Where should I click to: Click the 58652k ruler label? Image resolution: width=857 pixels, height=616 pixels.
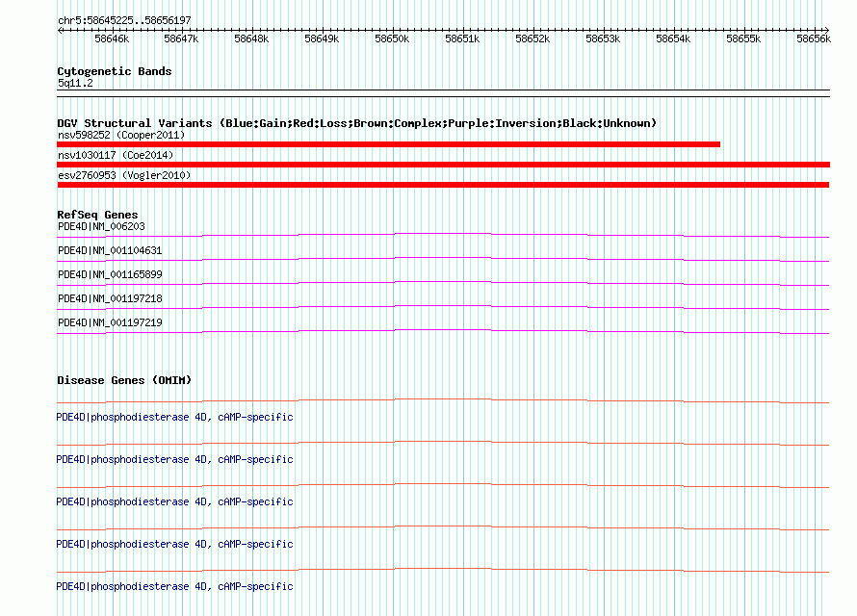[x=532, y=38]
